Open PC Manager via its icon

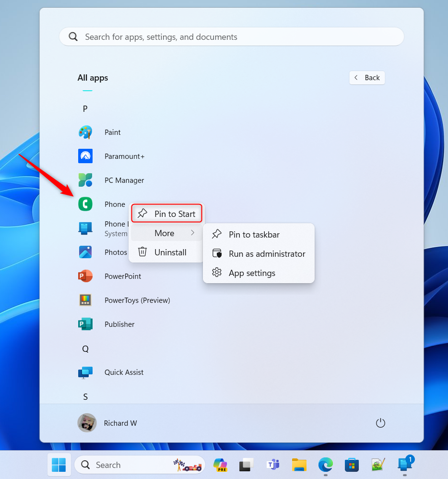click(x=85, y=180)
